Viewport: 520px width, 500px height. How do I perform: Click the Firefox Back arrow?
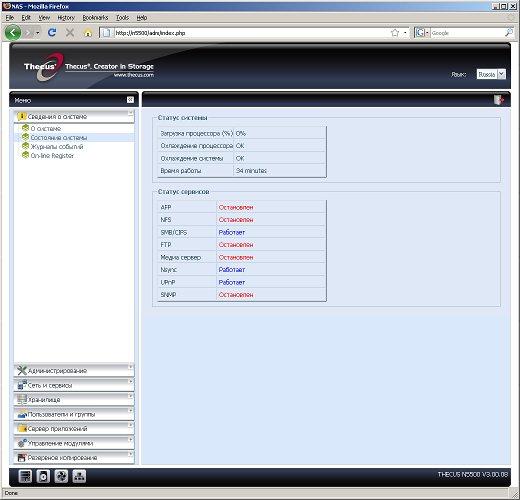(13, 33)
